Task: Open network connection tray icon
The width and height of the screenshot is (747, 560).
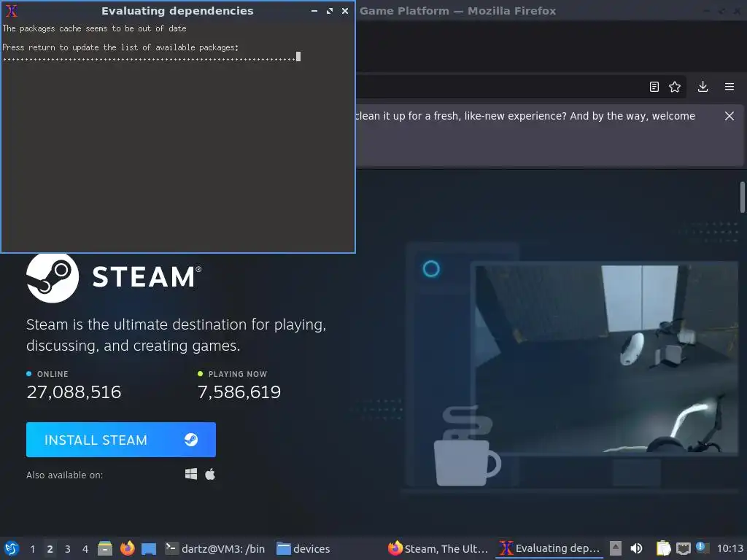Action: (x=683, y=548)
